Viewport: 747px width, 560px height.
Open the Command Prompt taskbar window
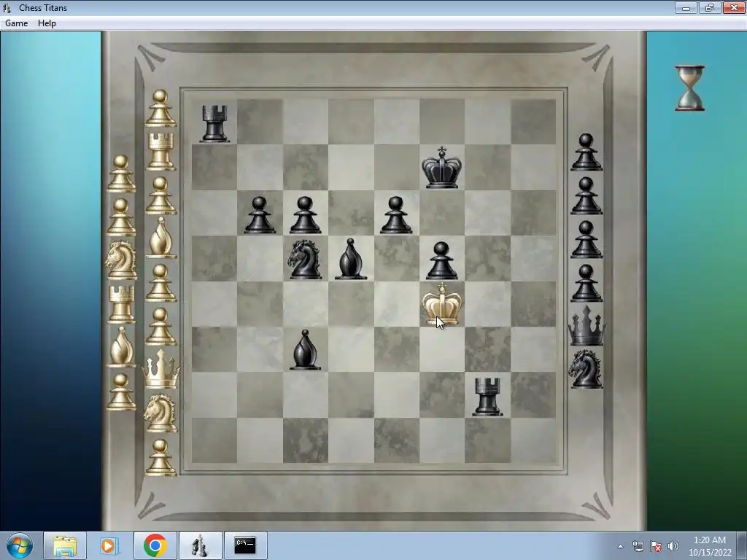coord(245,545)
